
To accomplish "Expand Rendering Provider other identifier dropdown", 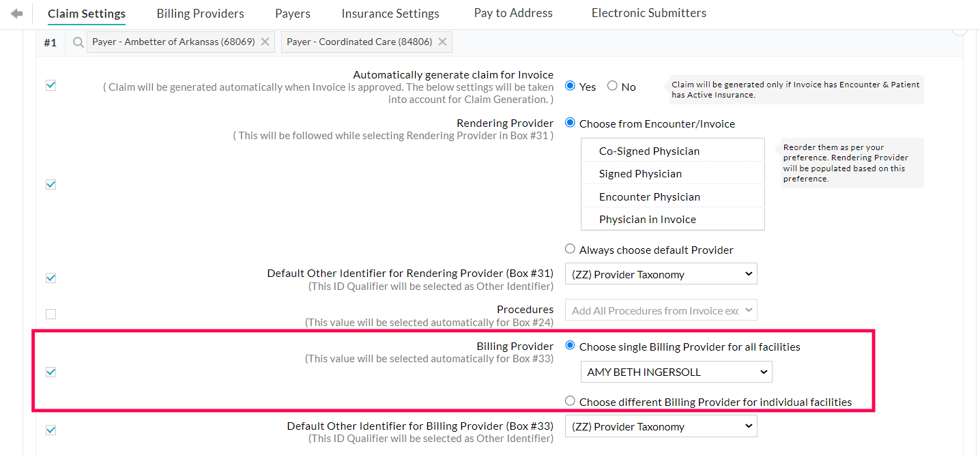I will 661,274.
